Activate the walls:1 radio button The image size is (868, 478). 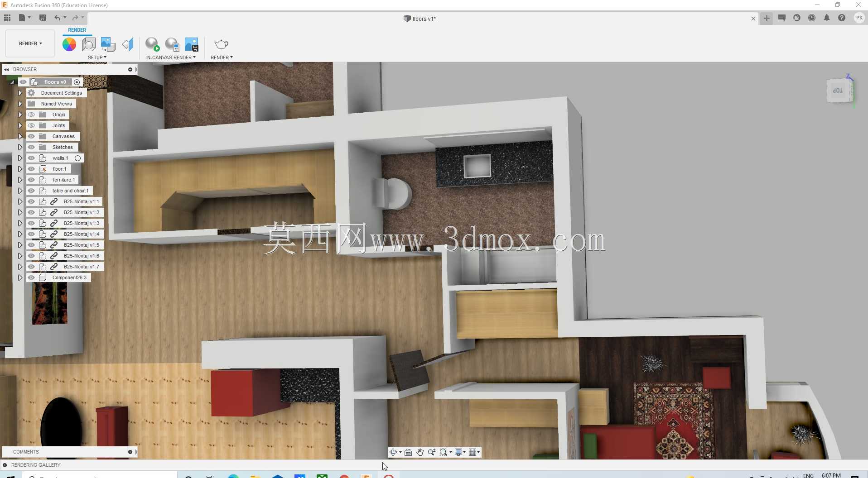click(x=78, y=158)
